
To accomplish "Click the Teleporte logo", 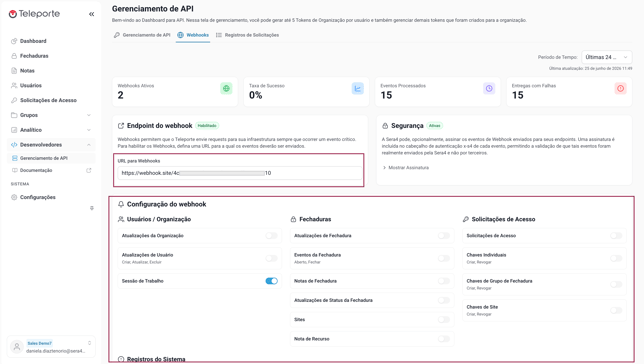I will (34, 14).
